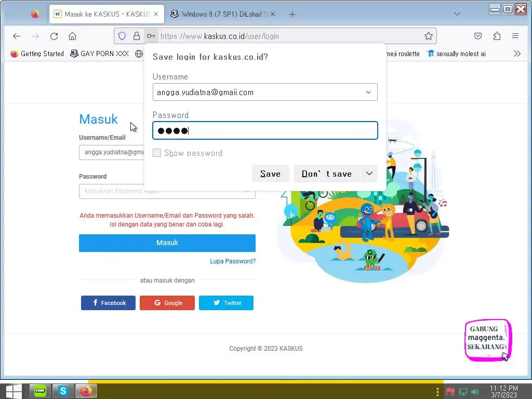List all tabs with the dropdown arrow
The height and width of the screenshot is (399, 532).
coord(457,14)
